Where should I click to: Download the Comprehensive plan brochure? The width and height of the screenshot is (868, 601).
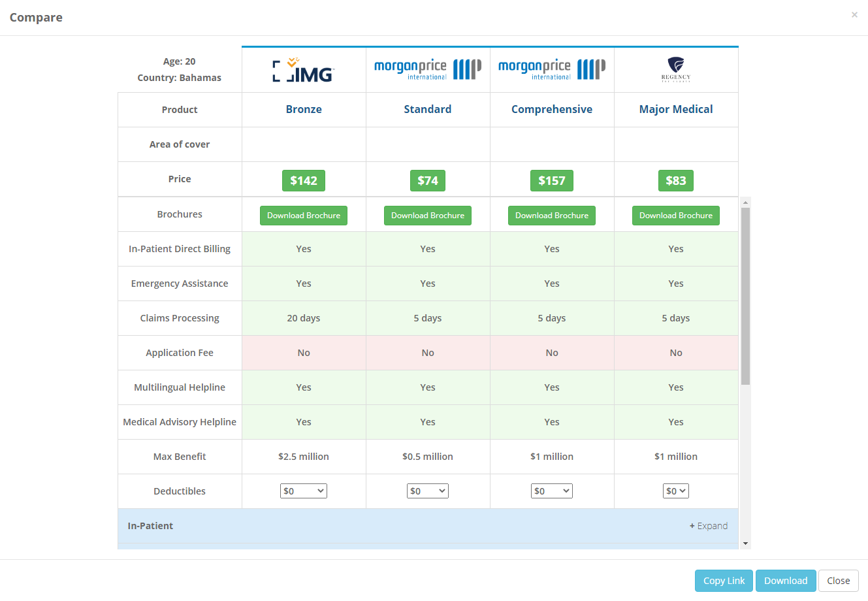(x=552, y=216)
